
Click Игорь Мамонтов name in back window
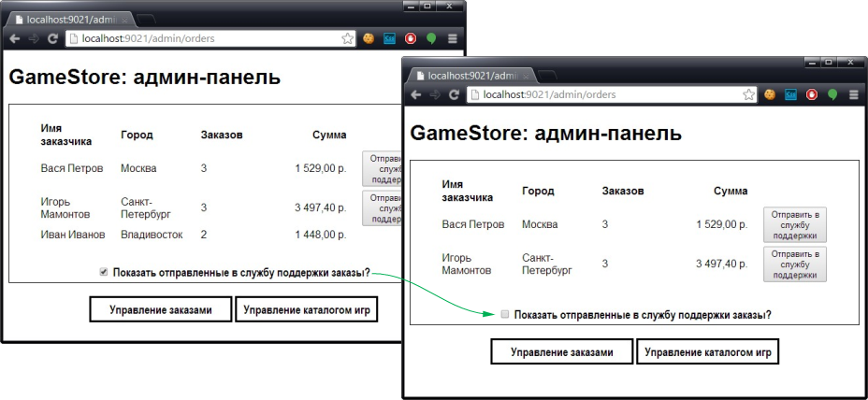click(65, 207)
